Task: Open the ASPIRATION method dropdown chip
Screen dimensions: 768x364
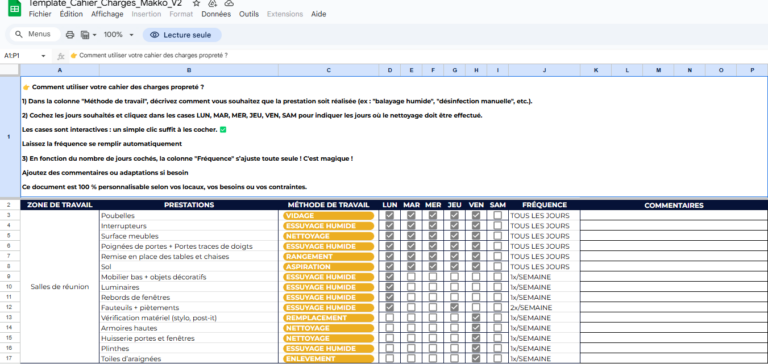Action: [328, 267]
